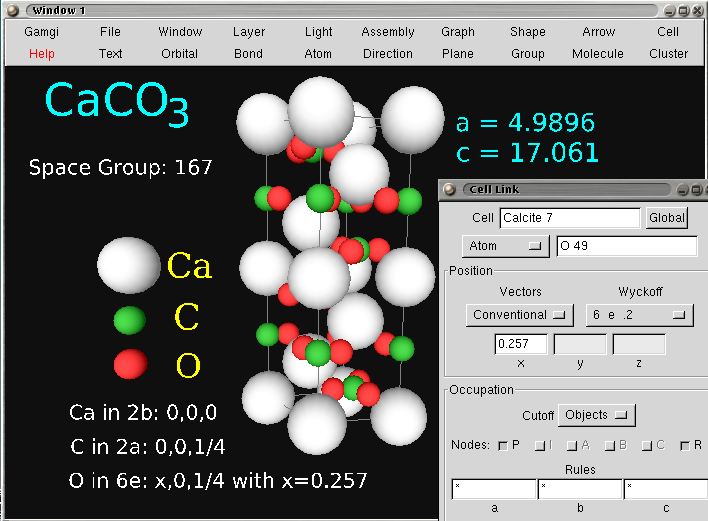708x521 pixels.
Task: Click the empty z position field
Action: pyautogui.click(x=639, y=344)
